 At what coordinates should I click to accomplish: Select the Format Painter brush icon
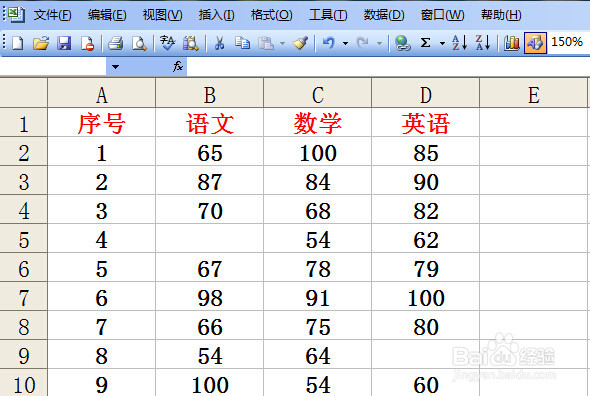[x=300, y=43]
